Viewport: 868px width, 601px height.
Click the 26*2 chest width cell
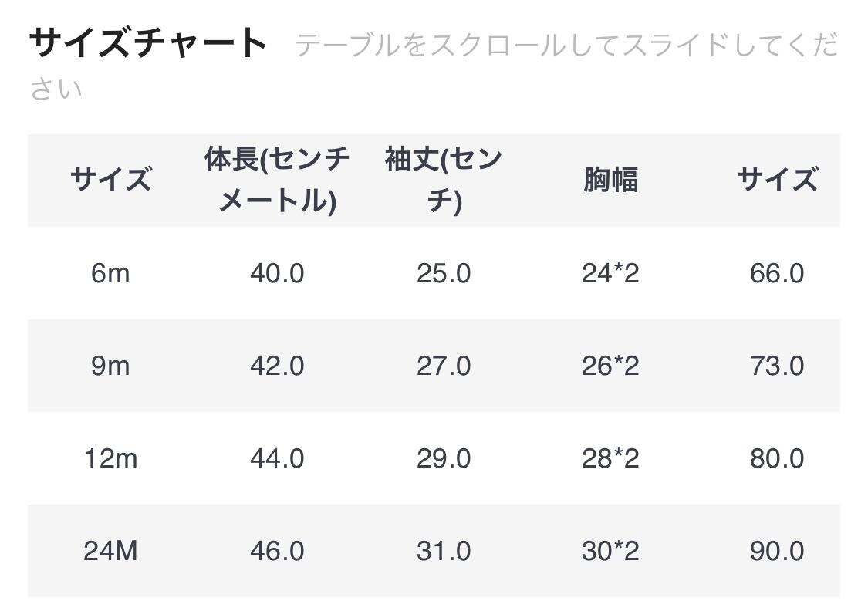pyautogui.click(x=610, y=366)
